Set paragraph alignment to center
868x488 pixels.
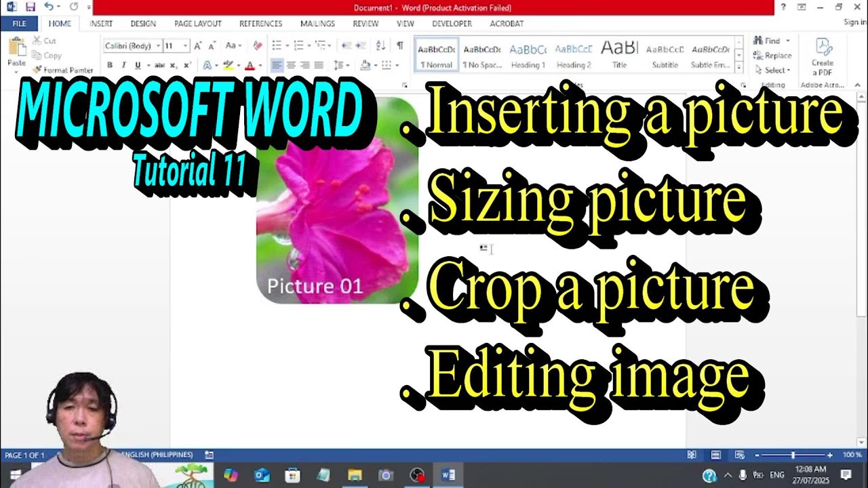tap(291, 65)
